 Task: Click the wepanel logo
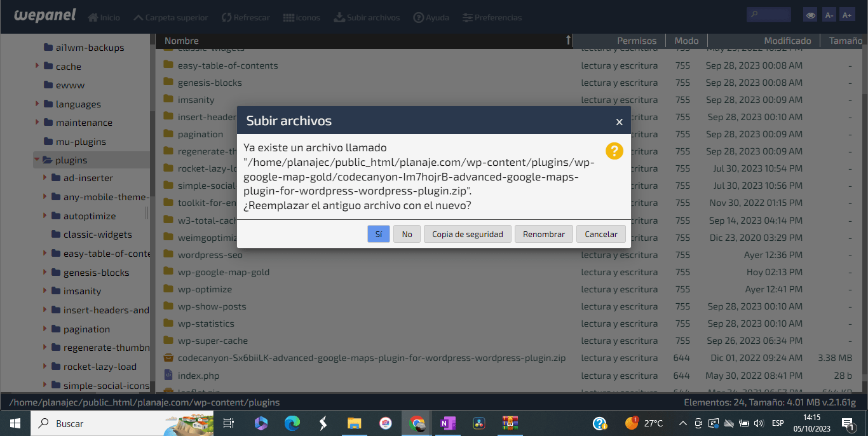pos(44,15)
